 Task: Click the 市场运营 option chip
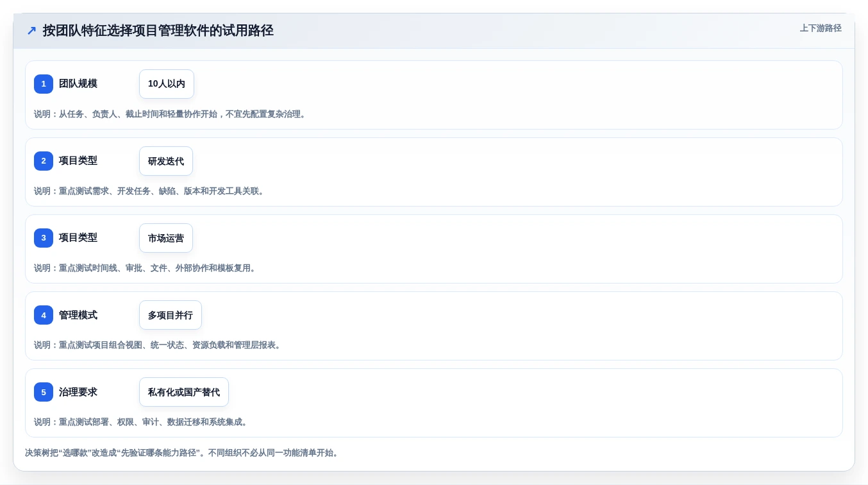(x=166, y=238)
